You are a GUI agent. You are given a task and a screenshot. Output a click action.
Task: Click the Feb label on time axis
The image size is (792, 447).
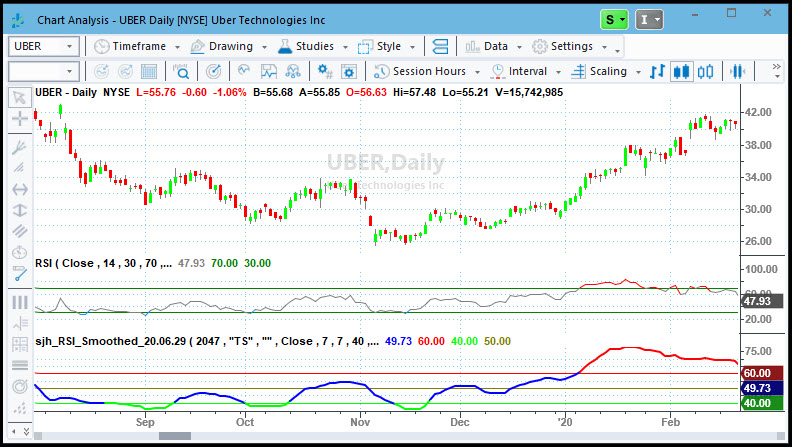coord(670,422)
